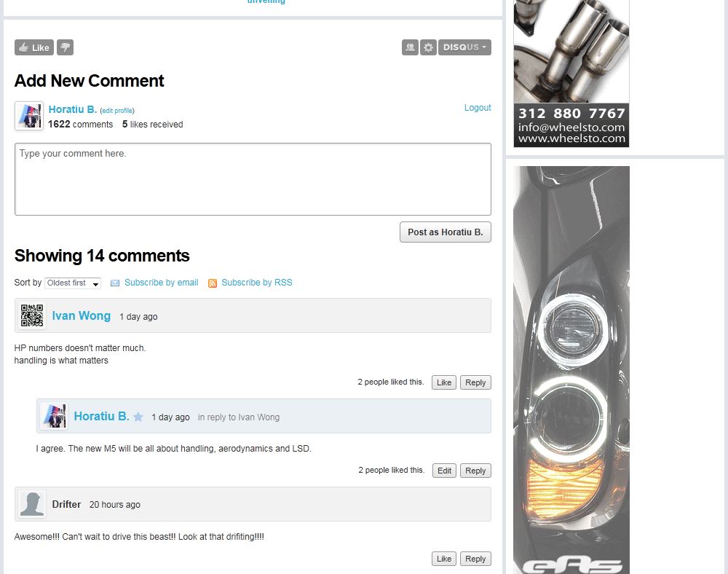Click the thumbs-down dislike icon
728x574 pixels.
(65, 47)
